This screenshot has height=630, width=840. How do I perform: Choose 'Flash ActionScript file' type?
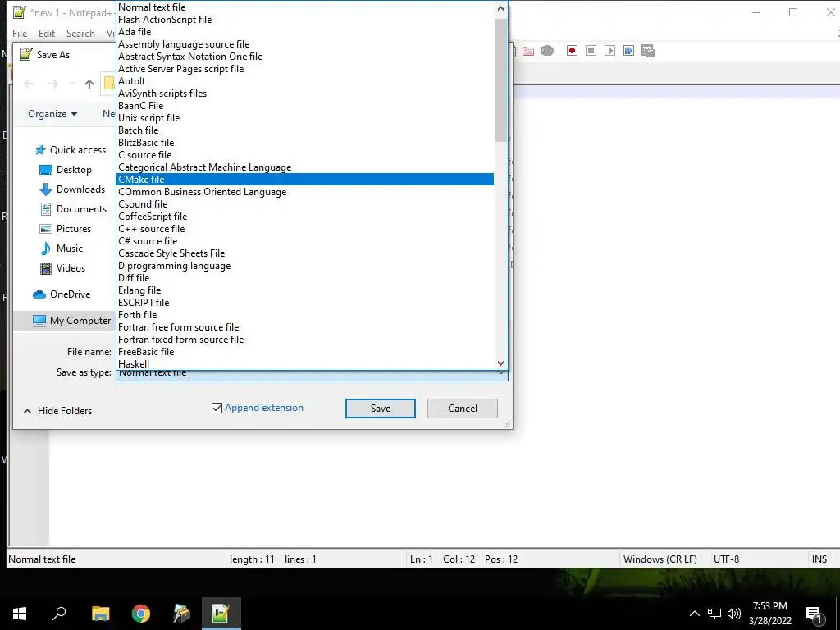(x=305, y=20)
